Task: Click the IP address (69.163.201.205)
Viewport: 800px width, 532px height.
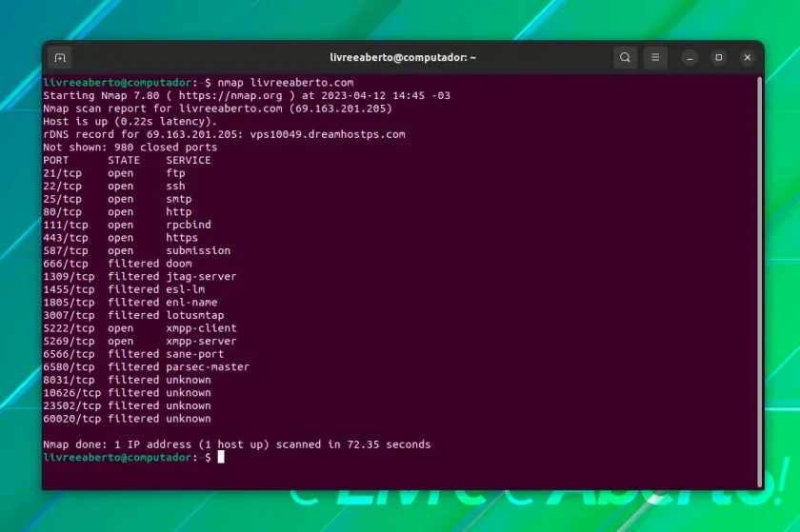Action: click(x=340, y=108)
